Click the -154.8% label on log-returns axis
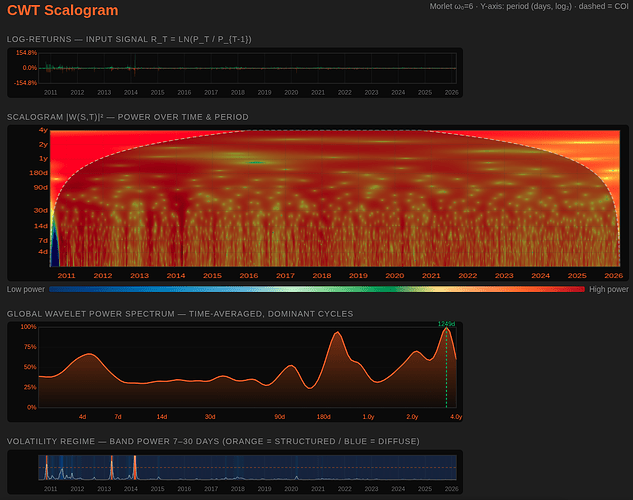Screen dimensions: 633x500 pyautogui.click(x=26, y=83)
